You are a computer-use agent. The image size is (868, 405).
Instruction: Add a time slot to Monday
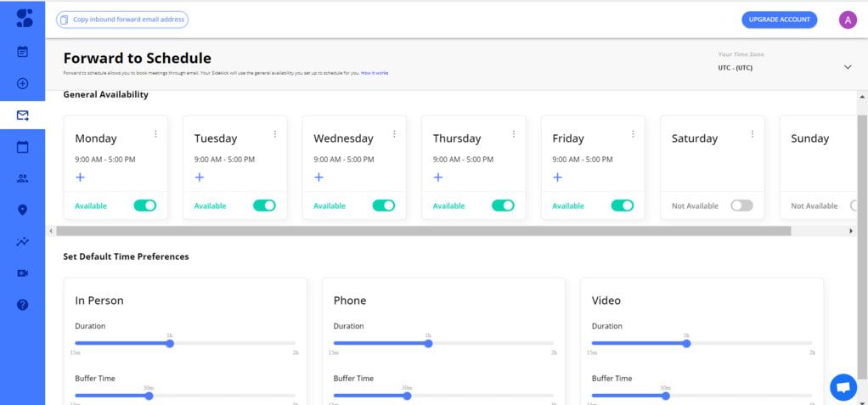click(x=81, y=177)
